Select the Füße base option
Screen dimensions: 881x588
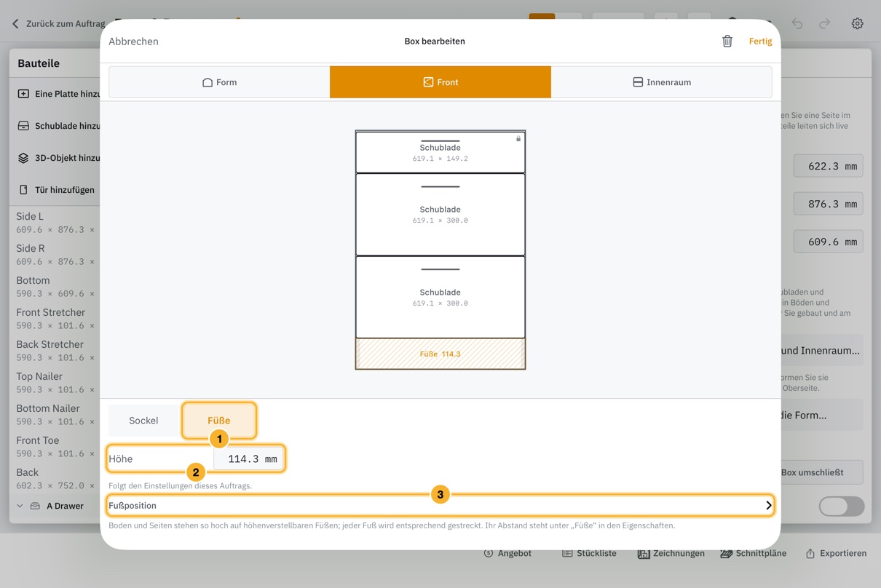pos(218,421)
